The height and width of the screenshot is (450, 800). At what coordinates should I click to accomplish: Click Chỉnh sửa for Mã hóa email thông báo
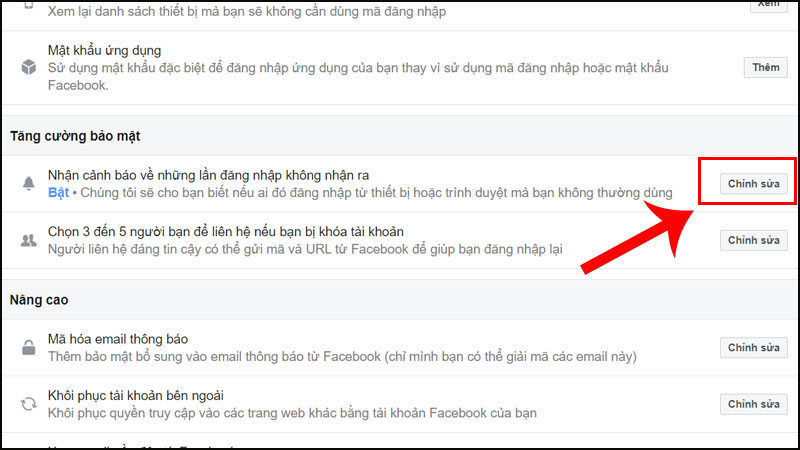pos(754,347)
